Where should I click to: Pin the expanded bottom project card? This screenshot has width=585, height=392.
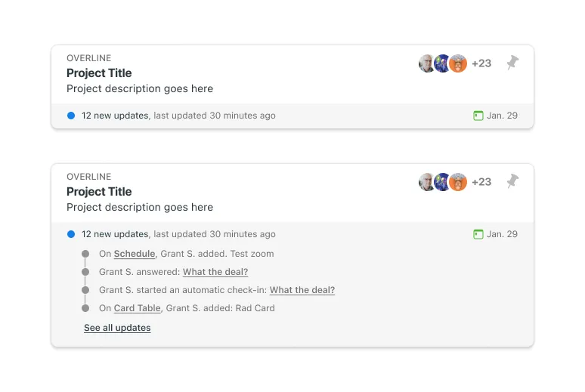pyautogui.click(x=512, y=181)
